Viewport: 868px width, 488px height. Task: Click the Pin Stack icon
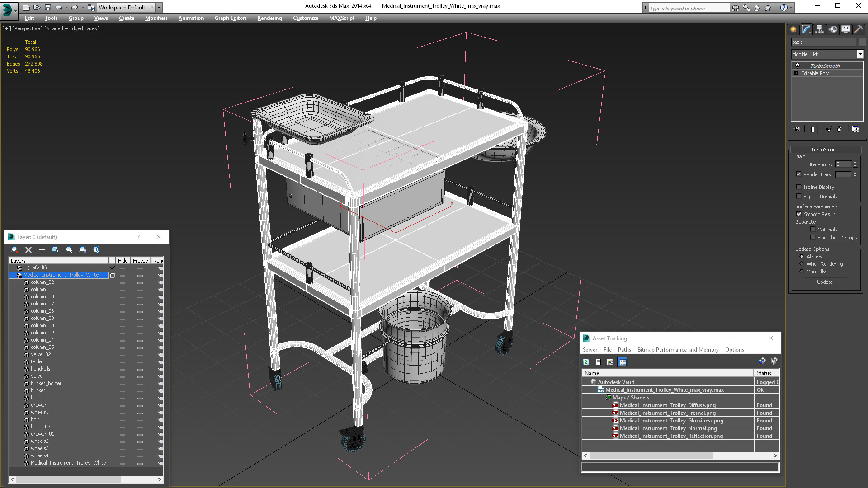pyautogui.click(x=797, y=129)
